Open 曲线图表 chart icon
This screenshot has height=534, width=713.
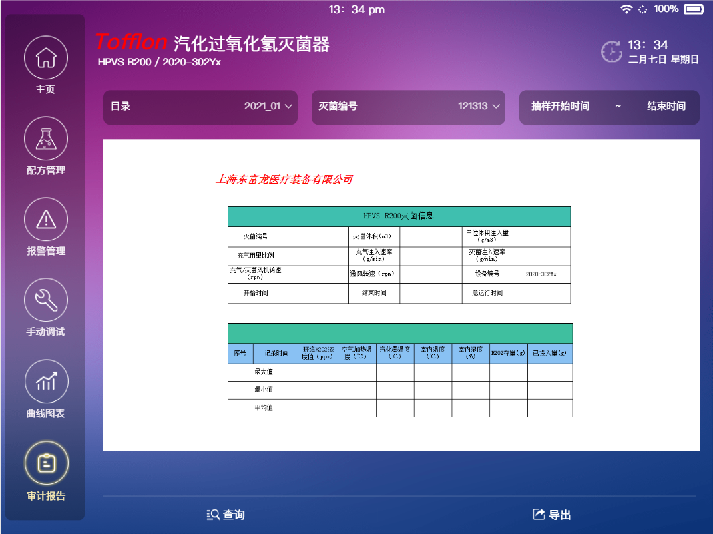[x=45, y=381]
